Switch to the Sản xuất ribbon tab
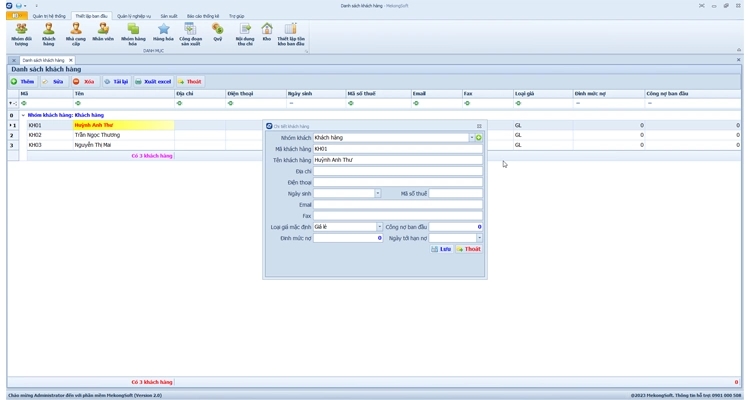 pos(169,16)
